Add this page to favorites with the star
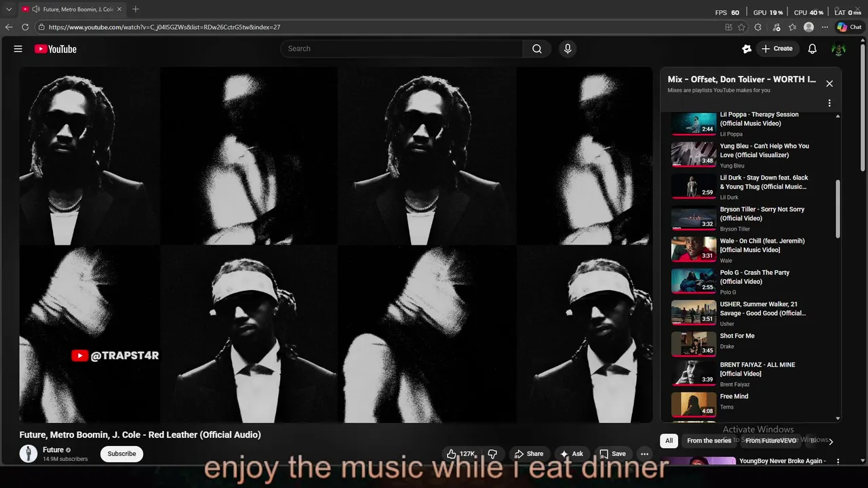 click(742, 27)
